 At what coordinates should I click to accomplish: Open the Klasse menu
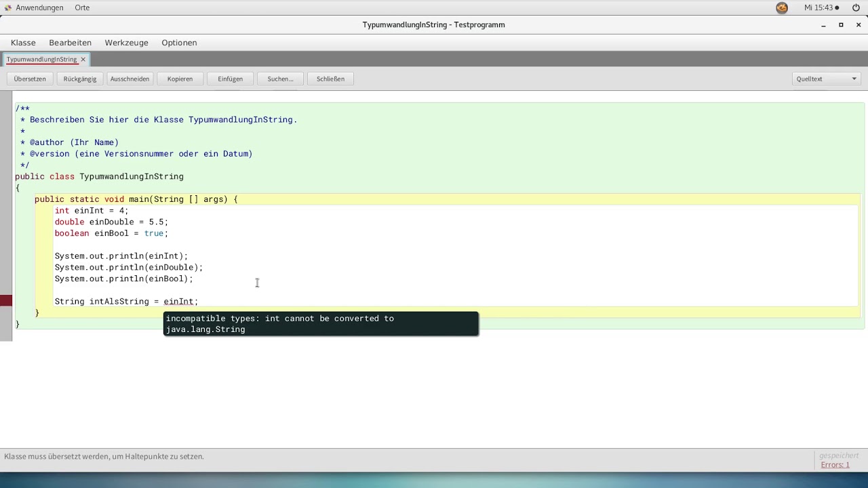[x=23, y=43]
